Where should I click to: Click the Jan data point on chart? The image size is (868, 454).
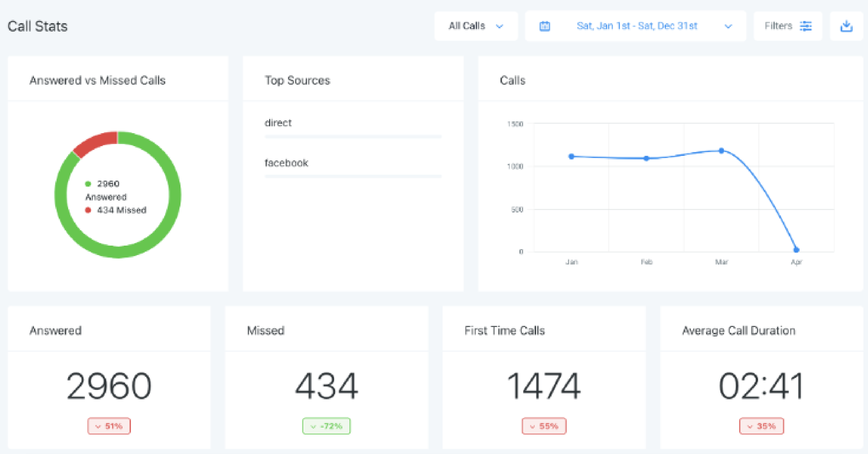click(571, 157)
